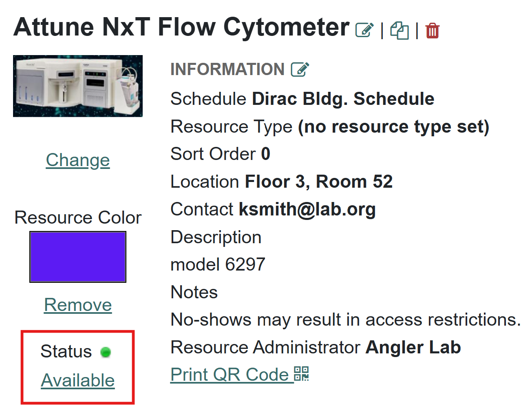Click the description text 'model 6297'
532x415 pixels.
click(x=218, y=264)
